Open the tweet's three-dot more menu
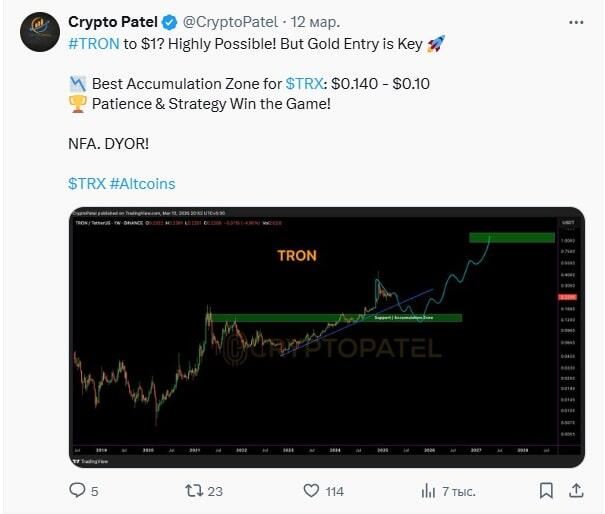The image size is (605, 514). coord(577,21)
